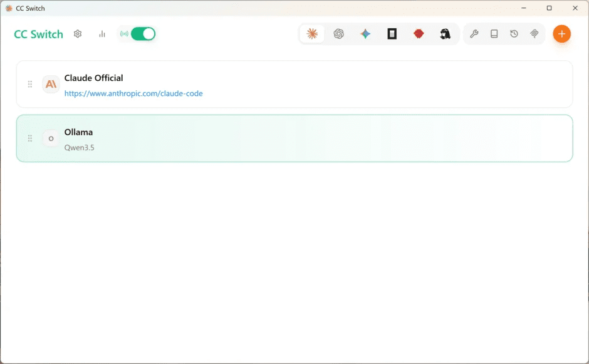Screen dimensions: 589x364
Task: Click the Claude Official drag handle
Action: pyautogui.click(x=30, y=84)
